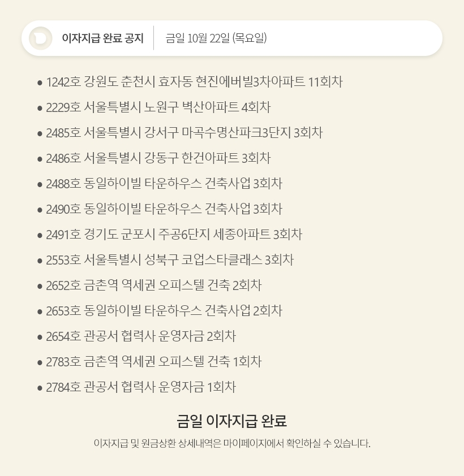The height and width of the screenshot is (476, 464).
Task: Select the 2652호 금촌역 역세권 오피스텔 2회차 entry
Action: coord(154,285)
